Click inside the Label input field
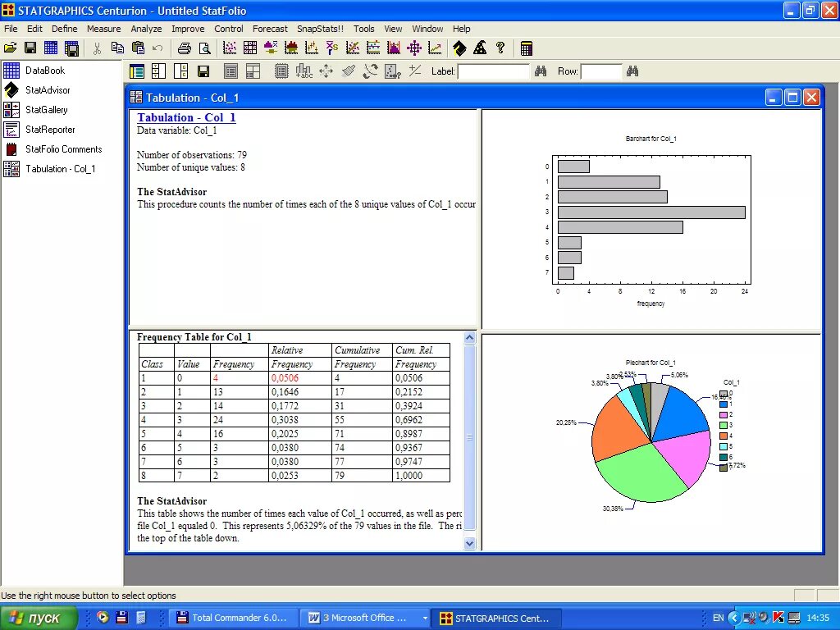Image resolution: width=840 pixels, height=630 pixels. point(493,71)
